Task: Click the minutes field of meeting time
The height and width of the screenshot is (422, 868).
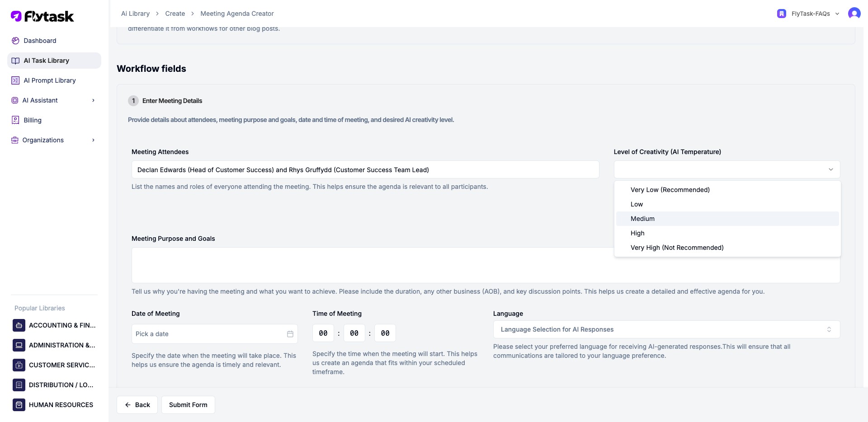Action: click(x=354, y=333)
